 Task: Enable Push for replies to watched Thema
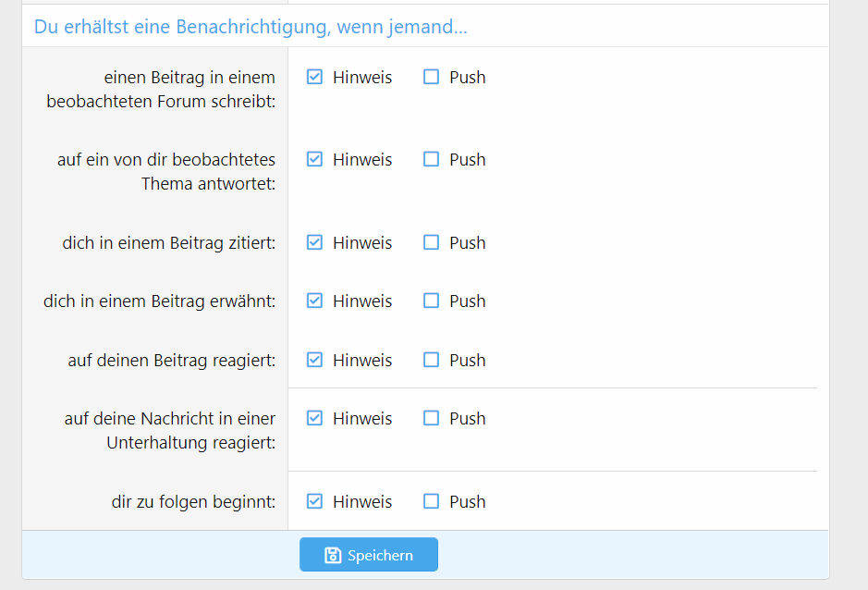click(x=431, y=159)
